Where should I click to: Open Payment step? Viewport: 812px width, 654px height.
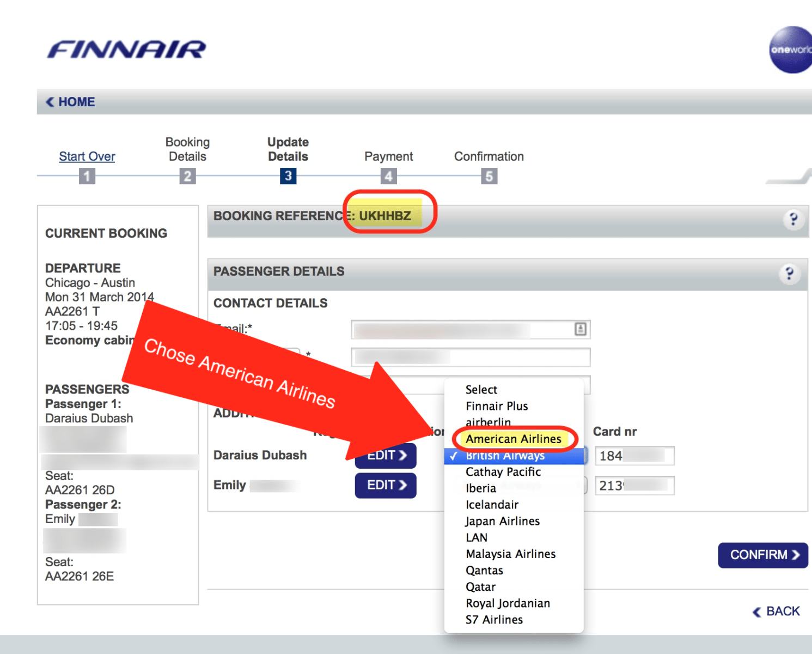(389, 156)
